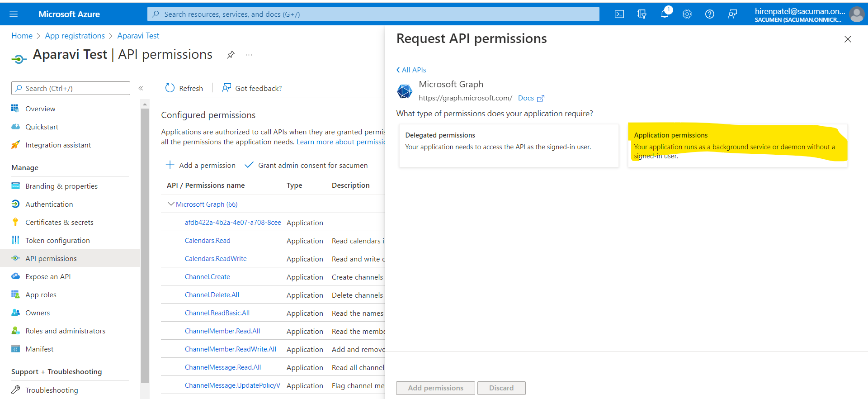Open the more options ellipsis beside the title

click(x=249, y=55)
